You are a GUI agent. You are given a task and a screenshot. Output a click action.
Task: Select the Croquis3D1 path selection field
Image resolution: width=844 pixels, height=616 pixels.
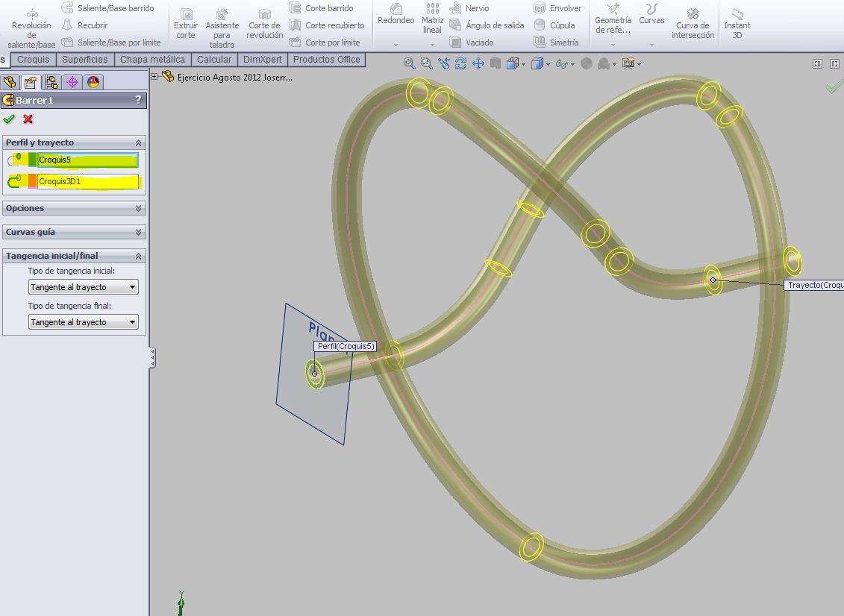coord(87,181)
